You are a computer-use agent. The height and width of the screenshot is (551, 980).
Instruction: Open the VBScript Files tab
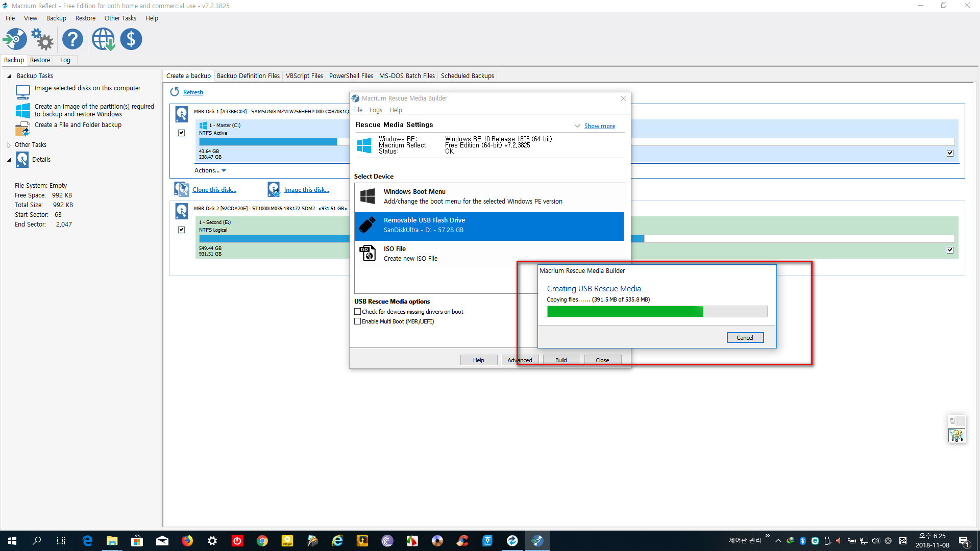(x=304, y=76)
